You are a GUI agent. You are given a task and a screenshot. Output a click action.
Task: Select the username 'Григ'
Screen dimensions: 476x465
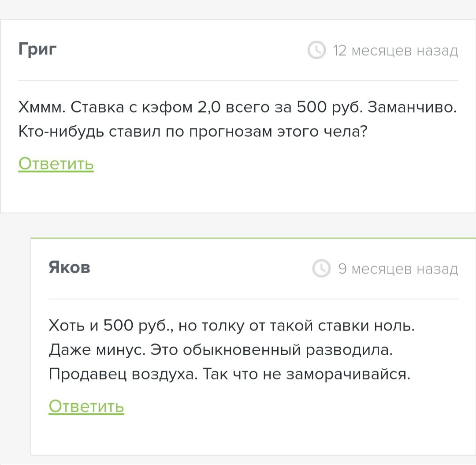(37, 49)
